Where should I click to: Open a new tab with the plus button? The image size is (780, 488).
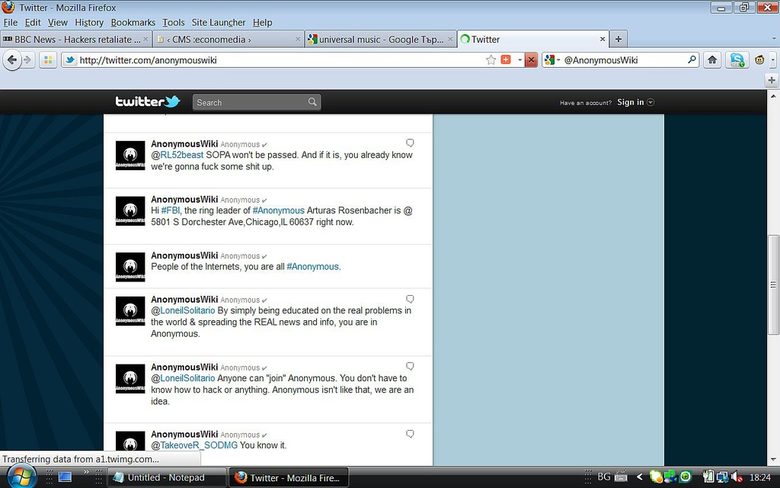click(618, 39)
